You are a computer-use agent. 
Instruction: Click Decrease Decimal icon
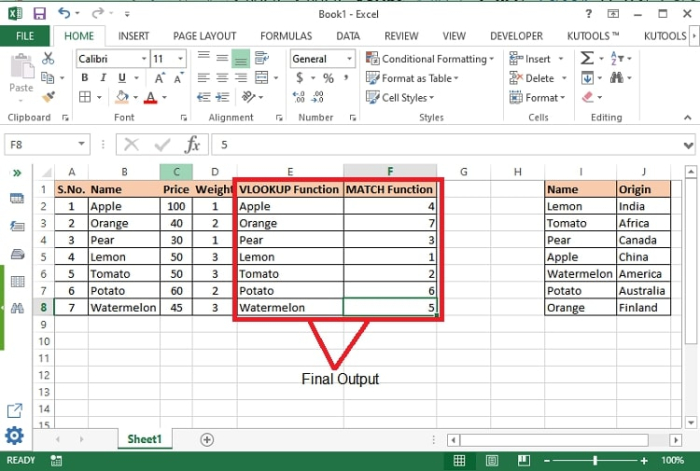pos(317,97)
